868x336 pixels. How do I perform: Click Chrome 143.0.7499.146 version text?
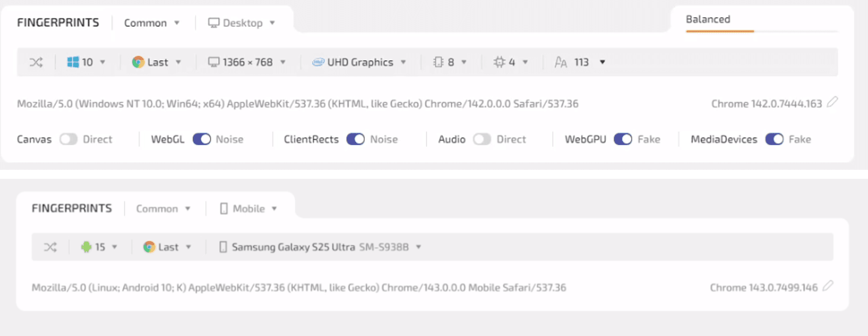pos(764,288)
